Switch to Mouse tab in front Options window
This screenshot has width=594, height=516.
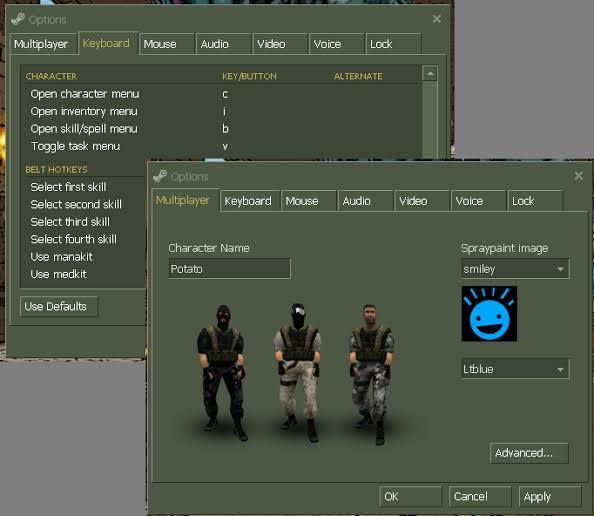[309, 201]
